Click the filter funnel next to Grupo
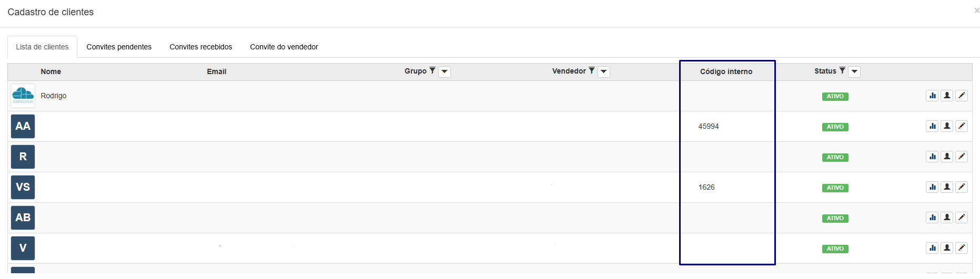980x279 pixels. (432, 71)
